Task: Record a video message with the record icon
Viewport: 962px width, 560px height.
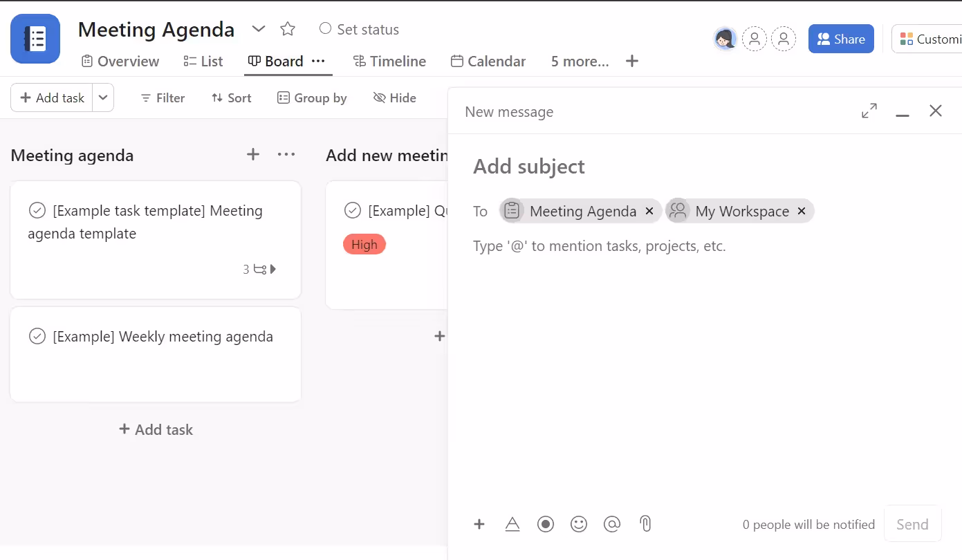Action: coord(546,523)
